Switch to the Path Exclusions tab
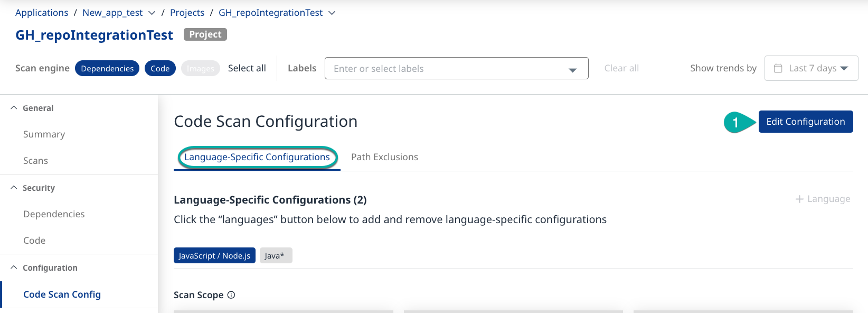Viewport: 868px width, 313px height. pos(384,156)
